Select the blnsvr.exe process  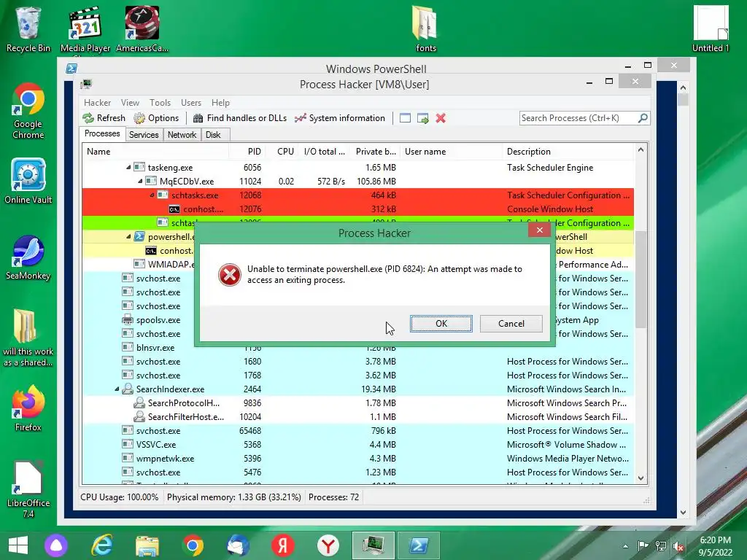(x=155, y=348)
